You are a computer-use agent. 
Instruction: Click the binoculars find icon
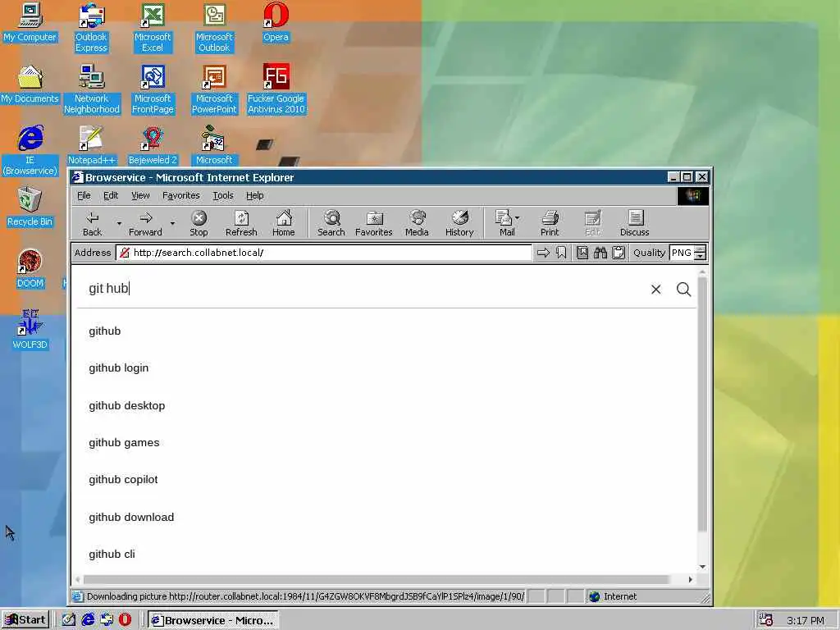click(600, 253)
